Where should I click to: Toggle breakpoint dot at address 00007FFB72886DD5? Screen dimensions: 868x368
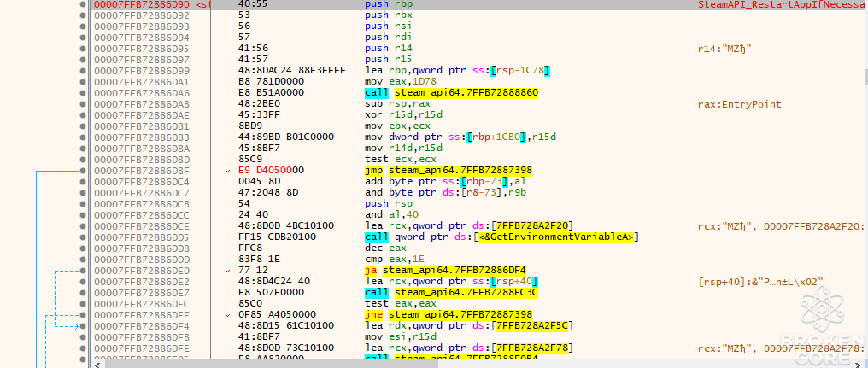(83, 237)
